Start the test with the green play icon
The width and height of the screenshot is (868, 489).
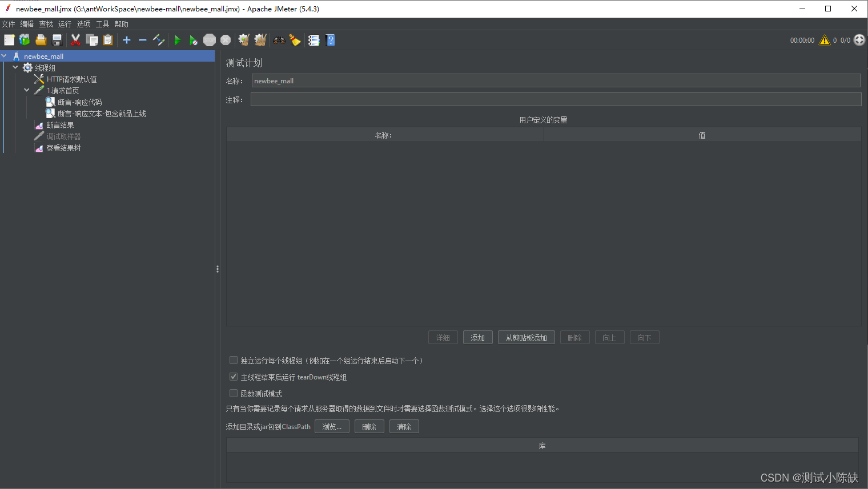(178, 40)
